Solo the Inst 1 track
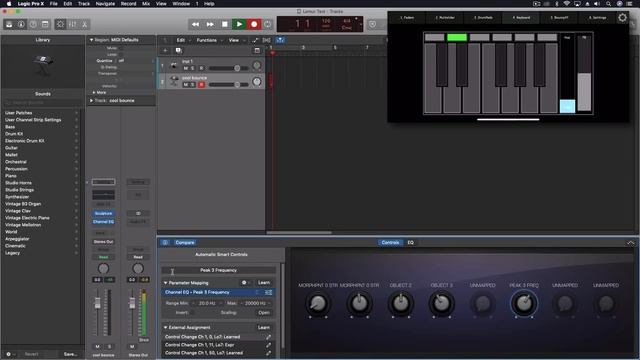 pyautogui.click(x=193, y=68)
